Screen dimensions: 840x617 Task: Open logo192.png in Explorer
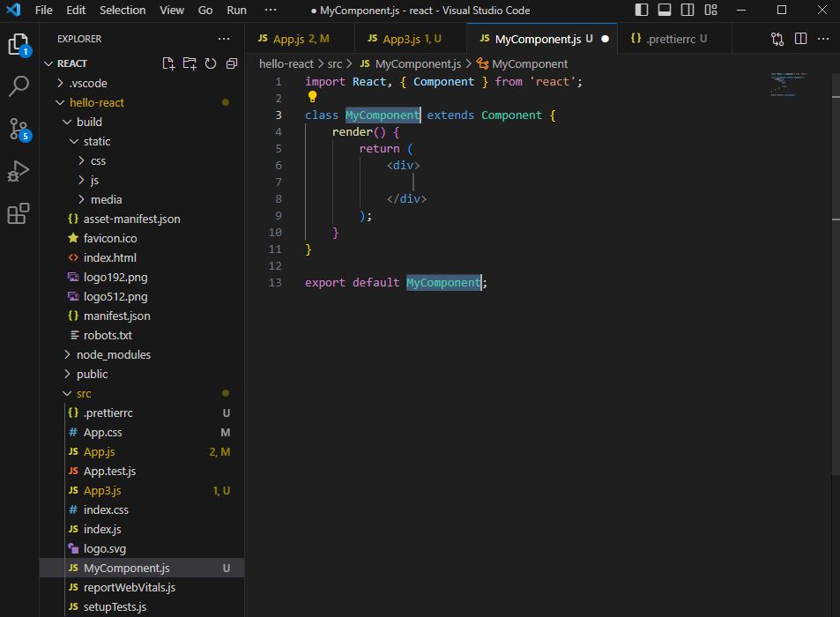115,277
